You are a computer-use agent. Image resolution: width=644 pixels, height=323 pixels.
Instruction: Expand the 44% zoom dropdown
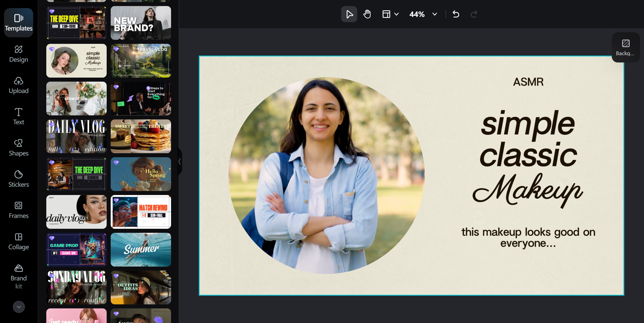[x=434, y=14]
